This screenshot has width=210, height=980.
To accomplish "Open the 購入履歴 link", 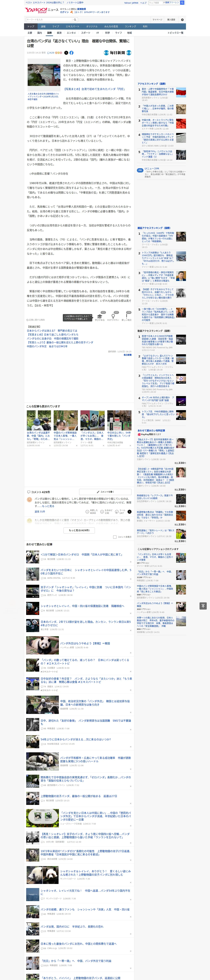I will (x=171, y=20).
